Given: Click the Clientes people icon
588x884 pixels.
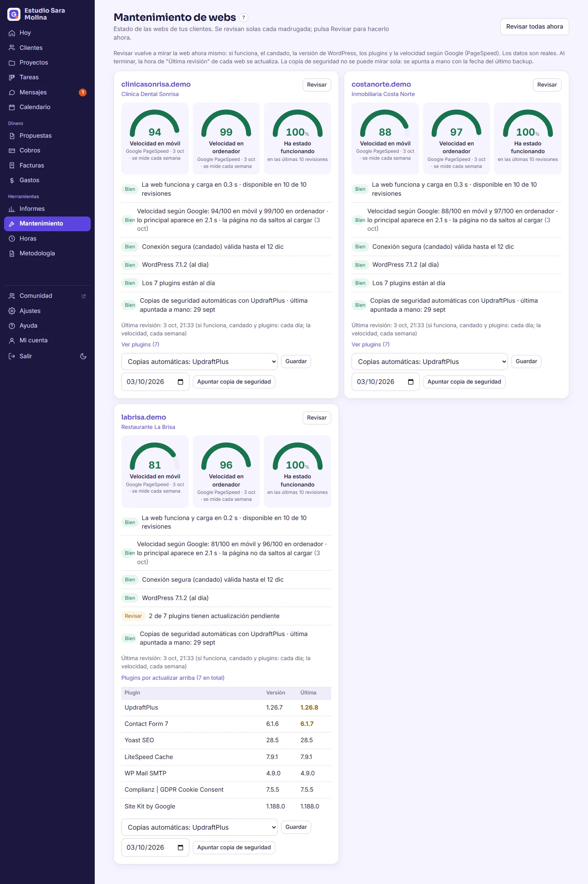Looking at the screenshot, I should pyautogui.click(x=12, y=48).
